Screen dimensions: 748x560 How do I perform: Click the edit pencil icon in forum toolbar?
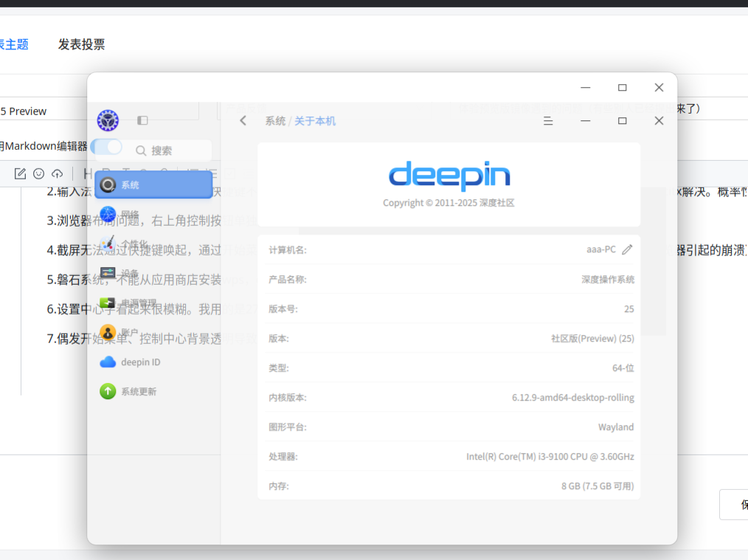[20, 173]
